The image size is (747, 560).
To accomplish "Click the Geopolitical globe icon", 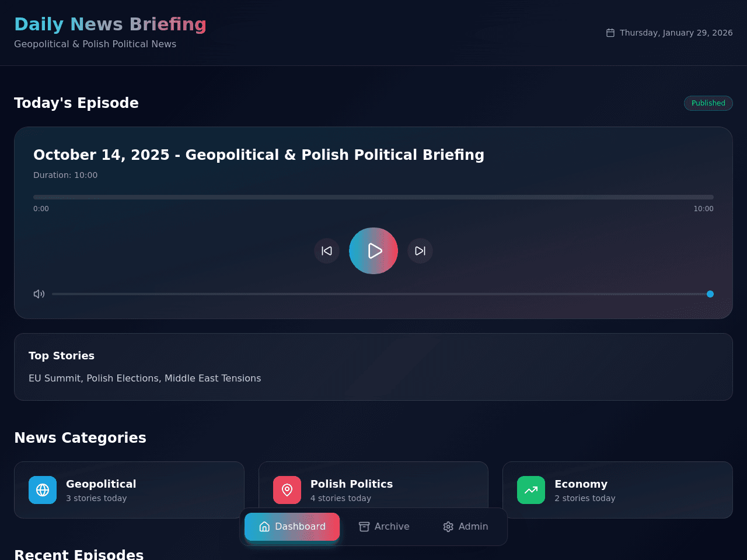I will (43, 490).
